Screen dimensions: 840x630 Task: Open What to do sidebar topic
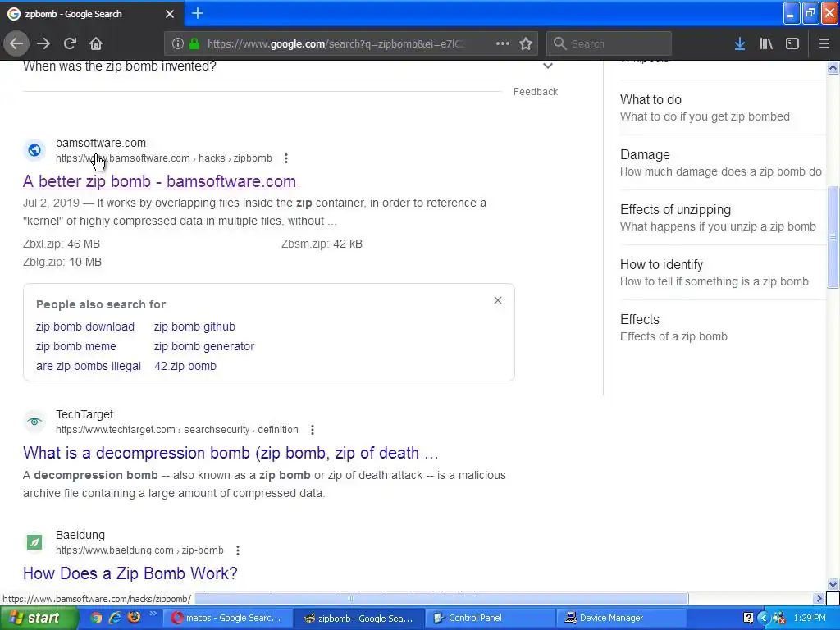coord(724,107)
